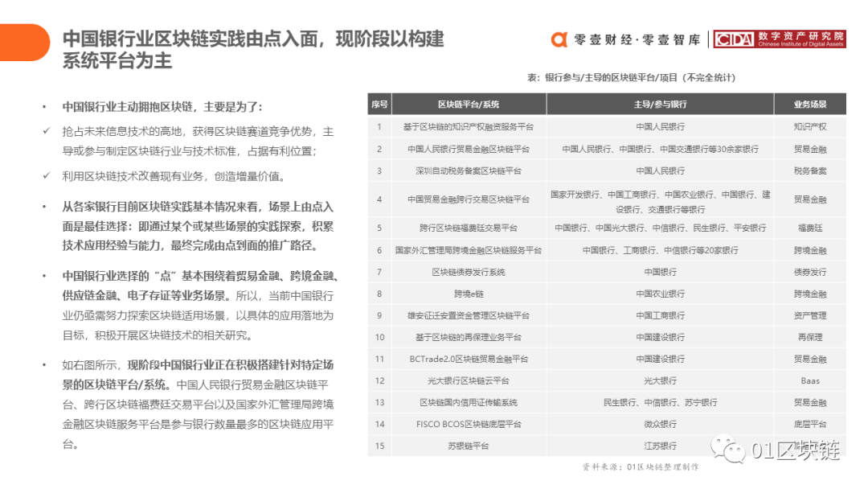Click the Baas cell for 光大银行
This screenshot has height=489, width=868.
(x=809, y=380)
